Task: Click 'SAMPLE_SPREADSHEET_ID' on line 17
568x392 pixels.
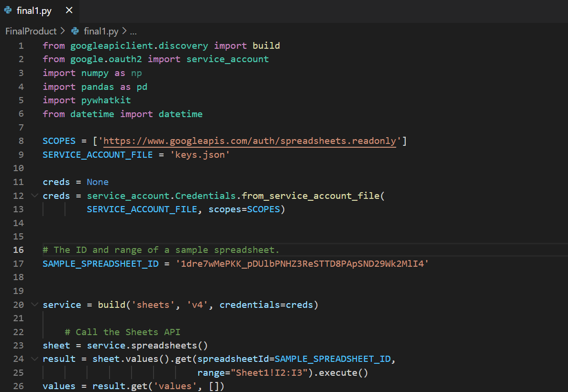Action: [100, 264]
